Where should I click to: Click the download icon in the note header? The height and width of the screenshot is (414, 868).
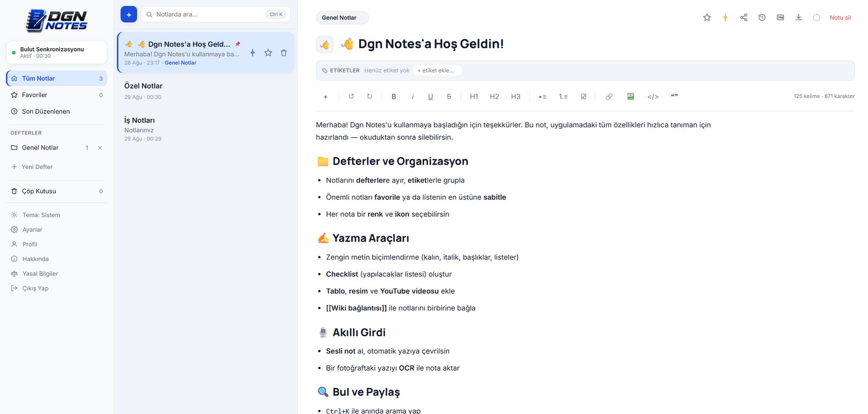799,17
